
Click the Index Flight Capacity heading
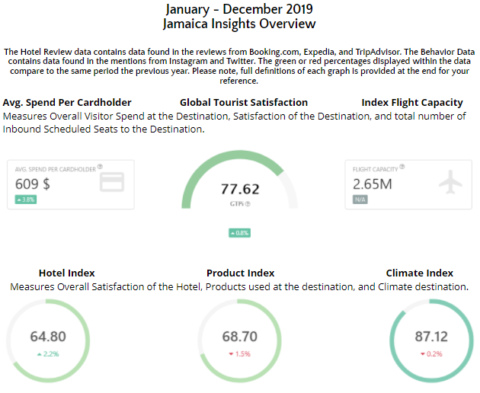click(x=412, y=103)
